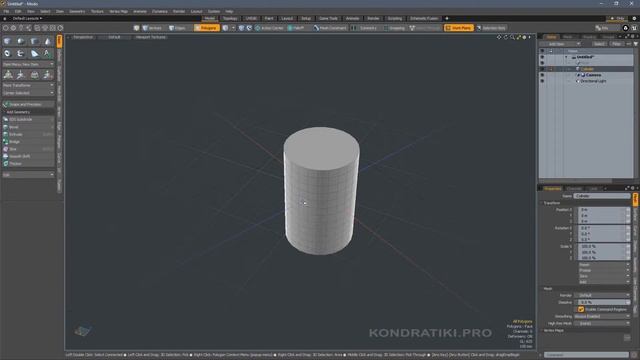Choose the Thicken tool
Image resolution: width=640 pixels, height=360 pixels.
28,164
